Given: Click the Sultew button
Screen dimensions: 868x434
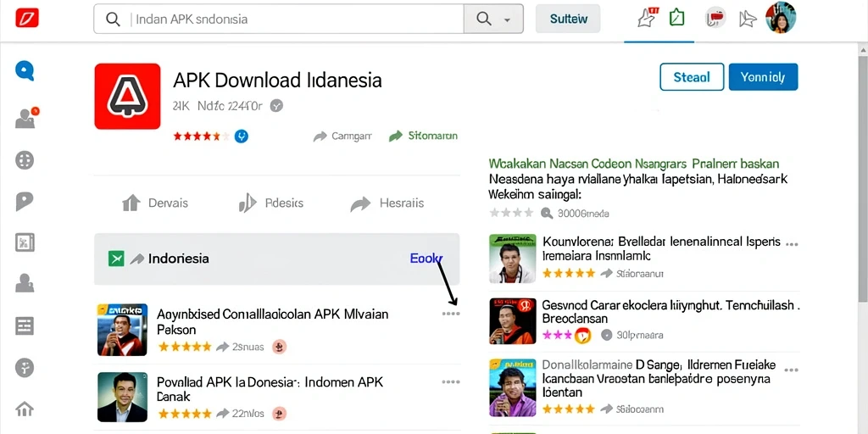Looking at the screenshot, I should [x=568, y=19].
